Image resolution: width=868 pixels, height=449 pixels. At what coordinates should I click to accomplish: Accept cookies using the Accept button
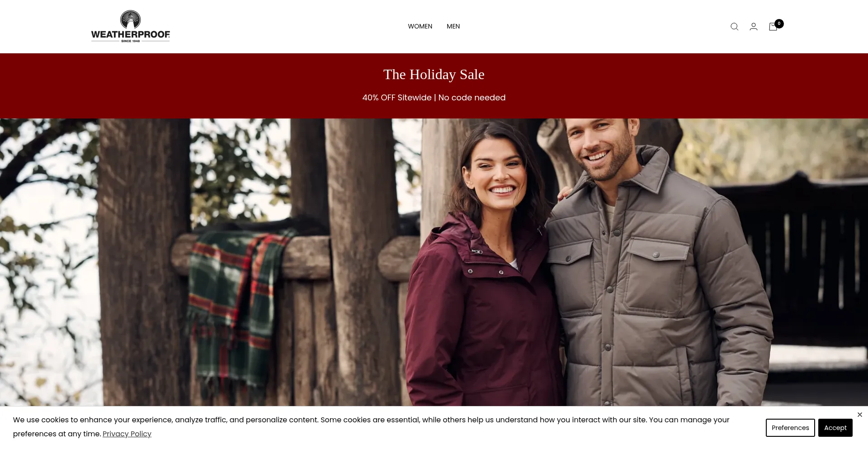(x=835, y=428)
